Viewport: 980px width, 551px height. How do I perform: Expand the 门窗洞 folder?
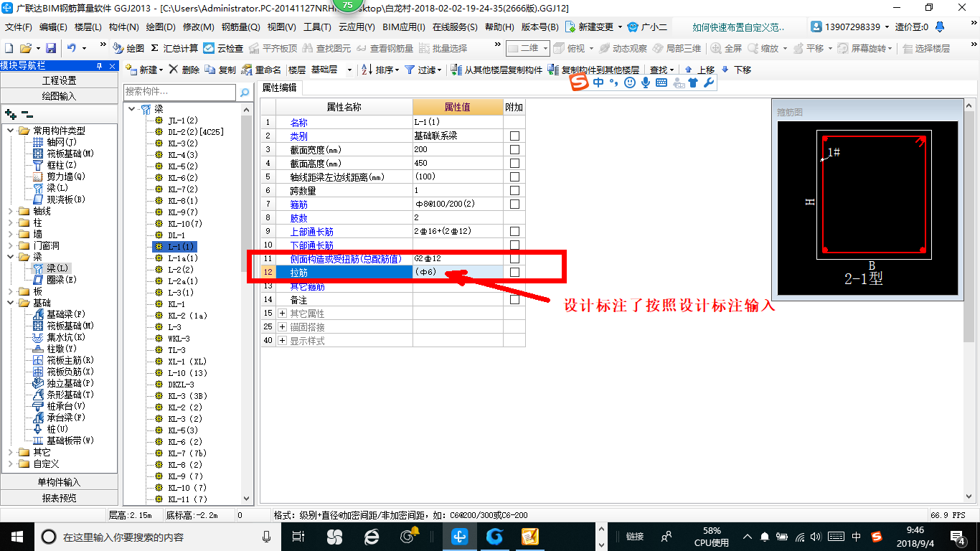pos(11,245)
